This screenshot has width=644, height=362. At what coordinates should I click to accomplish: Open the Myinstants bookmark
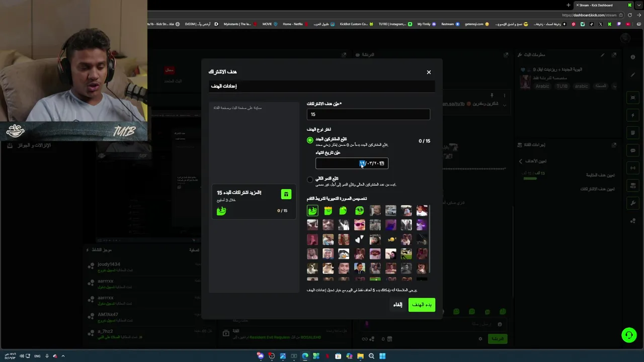(240, 24)
